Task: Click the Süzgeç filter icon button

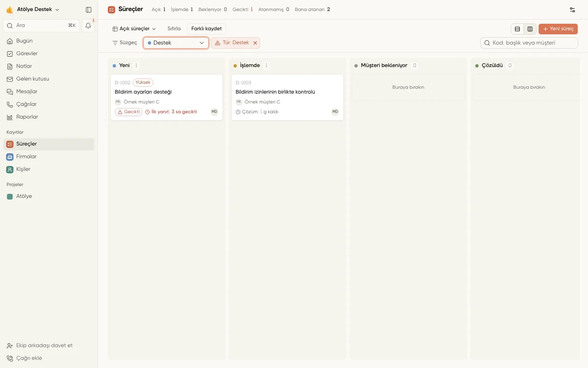Action: [x=125, y=43]
